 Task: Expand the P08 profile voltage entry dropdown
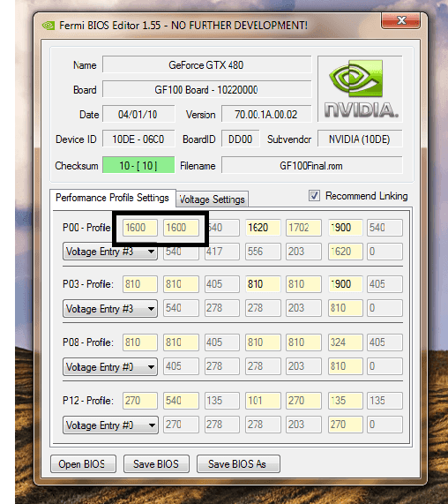click(110, 367)
